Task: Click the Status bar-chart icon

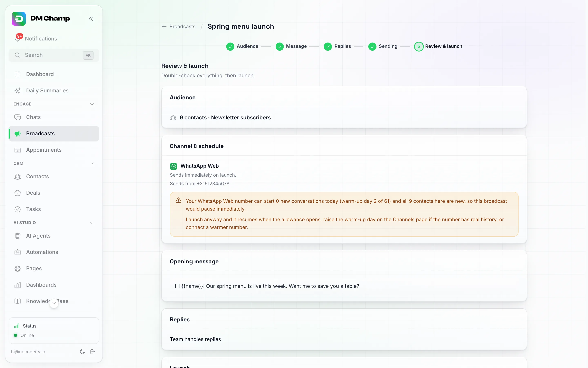Action: pos(17,326)
